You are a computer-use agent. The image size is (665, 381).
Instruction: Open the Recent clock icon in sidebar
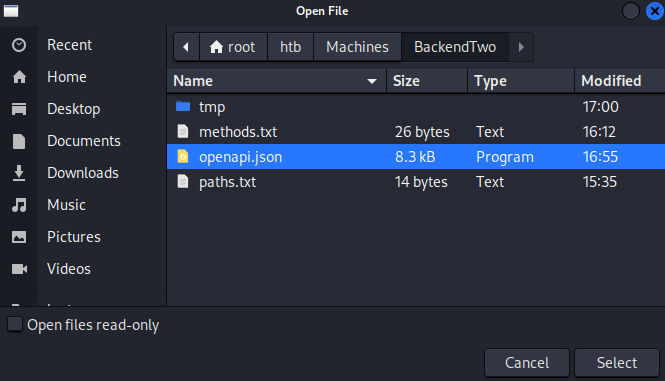19,45
